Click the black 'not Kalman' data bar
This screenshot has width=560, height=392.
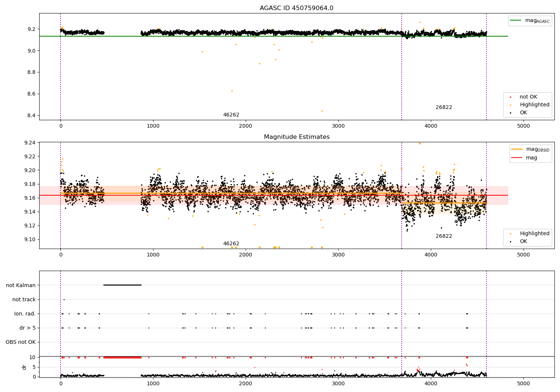tap(122, 285)
